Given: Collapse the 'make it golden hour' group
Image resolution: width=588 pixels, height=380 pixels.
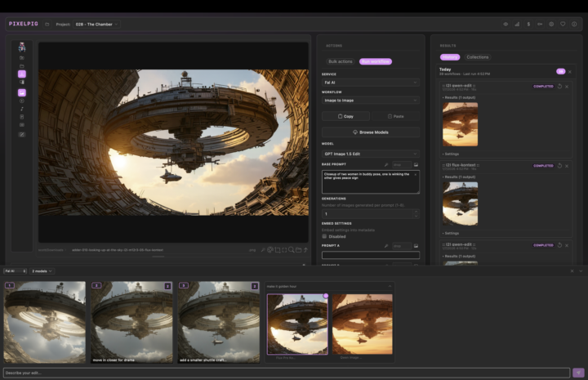Looking at the screenshot, I should 390,286.
